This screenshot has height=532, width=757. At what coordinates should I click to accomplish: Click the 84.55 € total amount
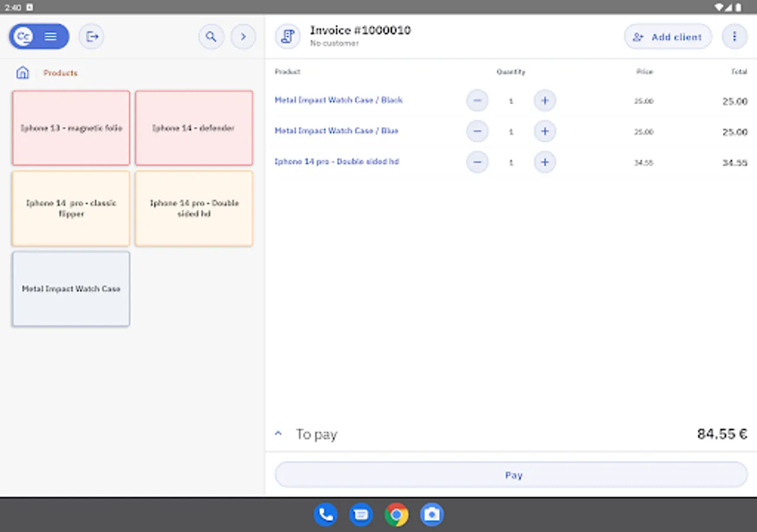click(722, 434)
